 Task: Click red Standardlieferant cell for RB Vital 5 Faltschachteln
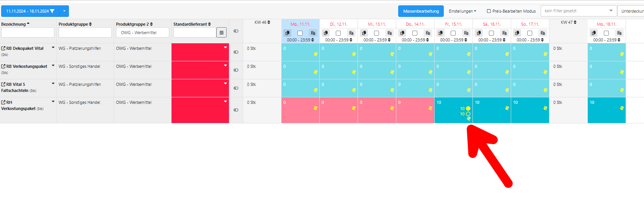(200, 88)
